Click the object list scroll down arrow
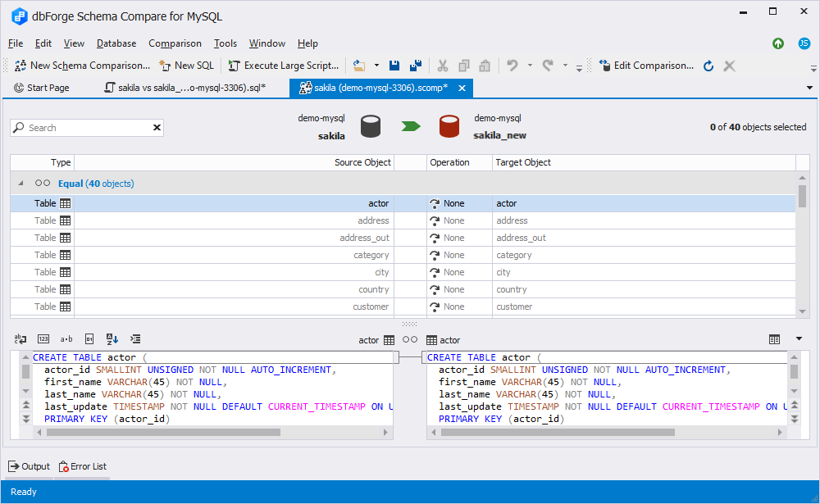 (802, 311)
